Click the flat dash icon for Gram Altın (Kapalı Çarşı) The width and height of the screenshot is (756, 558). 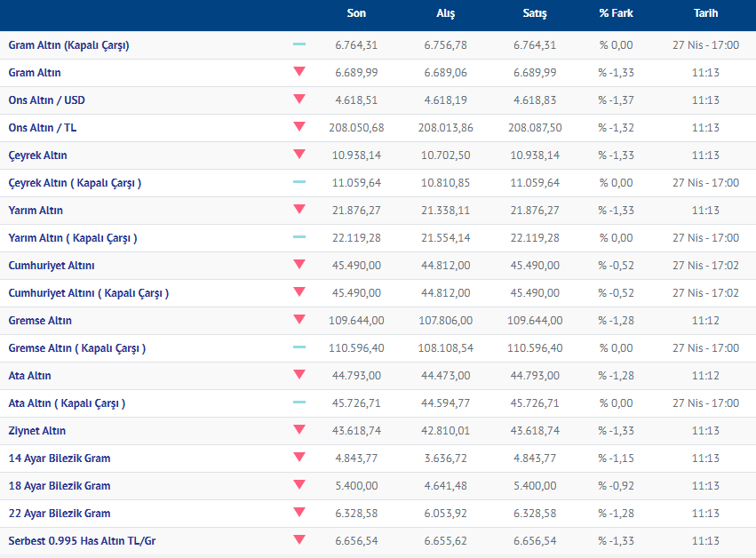coord(298,44)
